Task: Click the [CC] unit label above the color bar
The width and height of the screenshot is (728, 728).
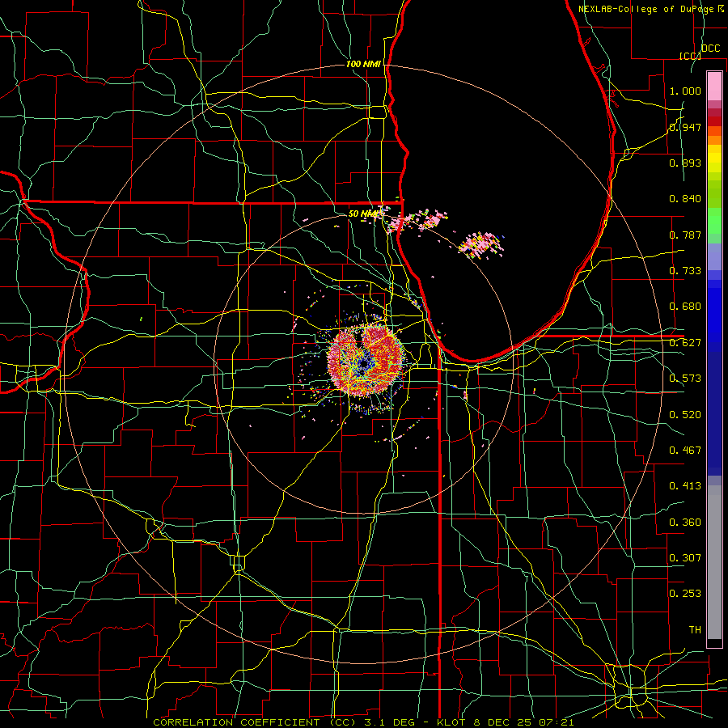Action: (690, 56)
